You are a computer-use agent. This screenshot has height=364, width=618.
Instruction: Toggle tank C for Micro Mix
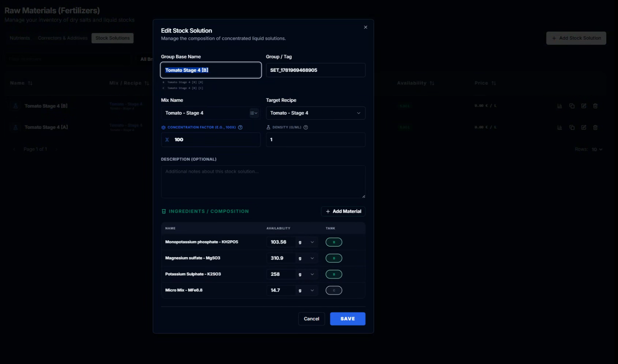point(334,290)
